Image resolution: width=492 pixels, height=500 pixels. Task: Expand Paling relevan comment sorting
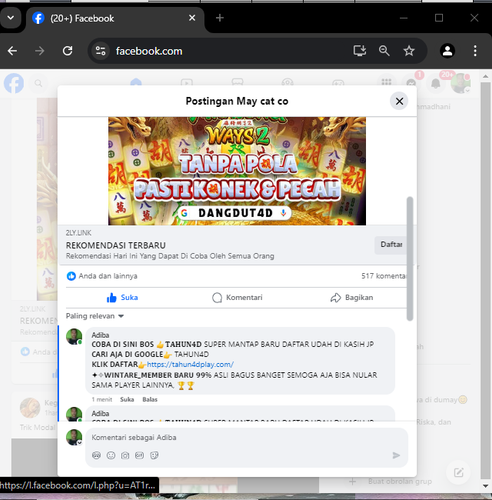pos(95,316)
